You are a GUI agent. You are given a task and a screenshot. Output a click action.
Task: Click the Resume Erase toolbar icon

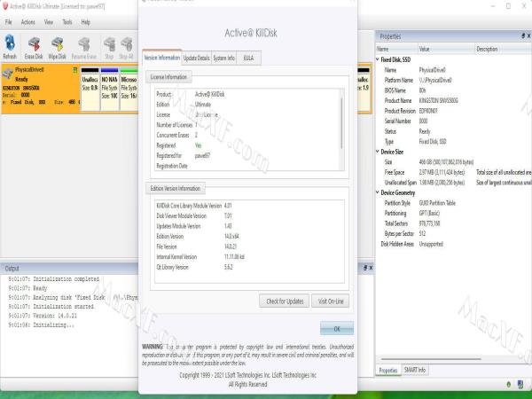(x=84, y=47)
